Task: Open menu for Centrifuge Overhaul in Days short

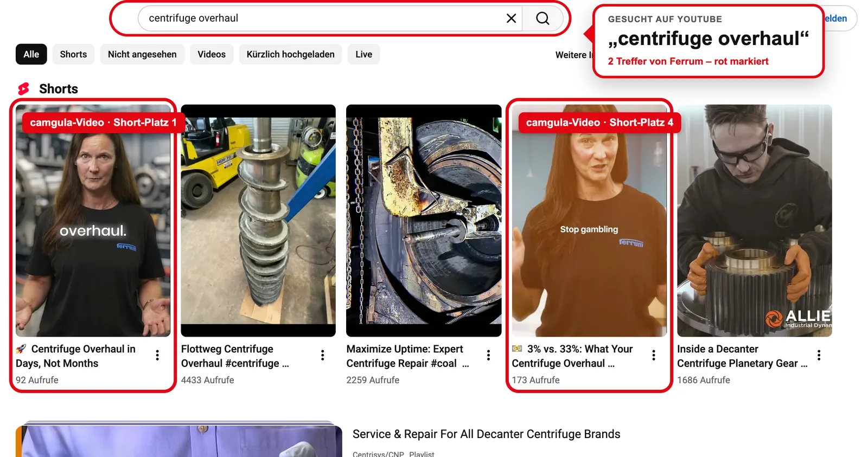Action: (157, 355)
